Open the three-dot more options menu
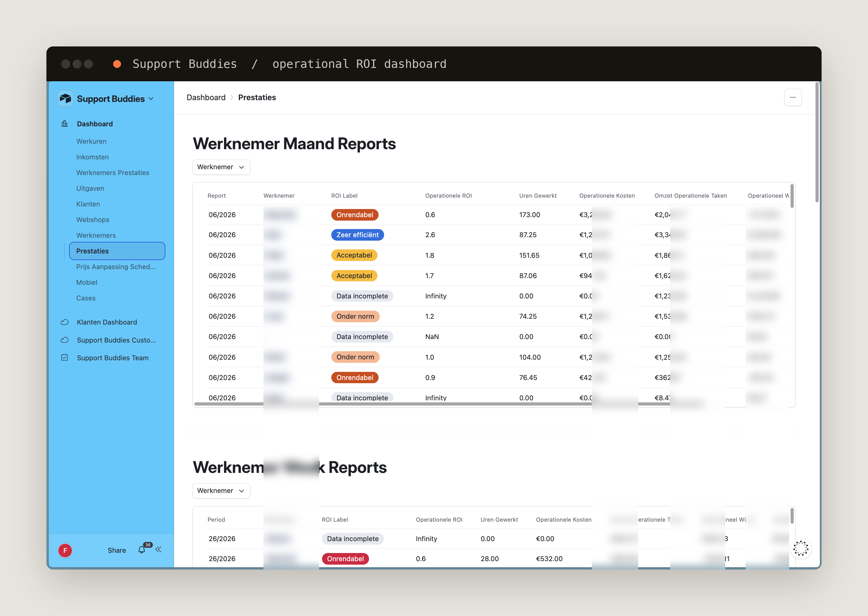This screenshot has width=868, height=616. tap(793, 98)
